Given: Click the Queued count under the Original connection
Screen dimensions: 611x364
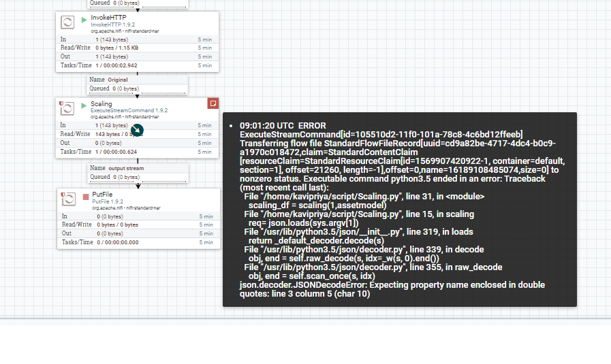Looking at the screenshot, I should [x=125, y=88].
